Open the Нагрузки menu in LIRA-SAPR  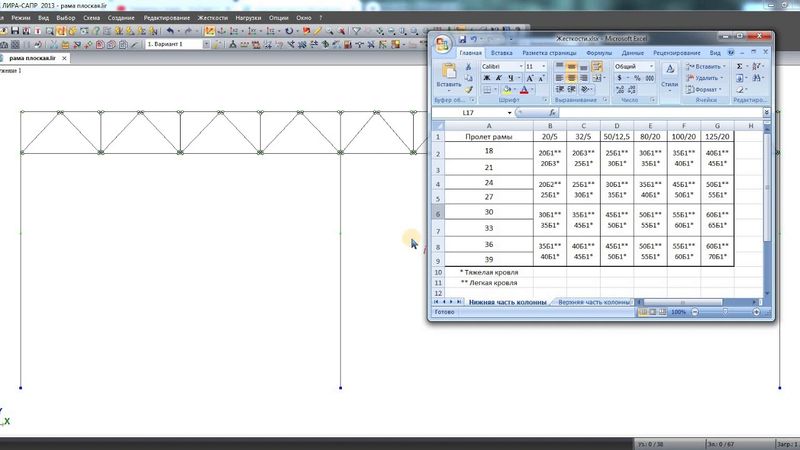[x=248, y=18]
